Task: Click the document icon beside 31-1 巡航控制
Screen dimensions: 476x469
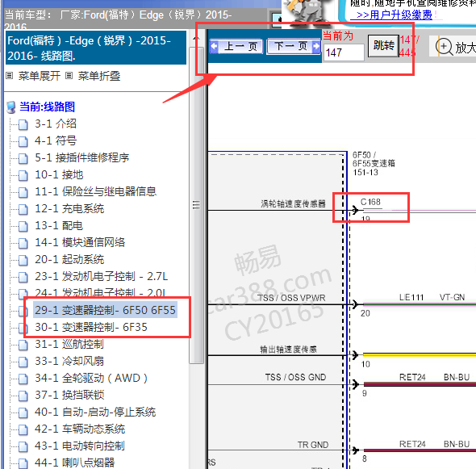Action: [x=23, y=345]
